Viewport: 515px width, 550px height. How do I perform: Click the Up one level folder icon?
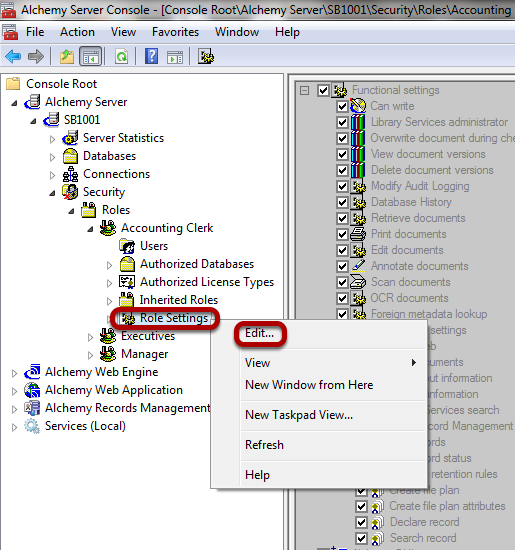pyautogui.click(x=67, y=56)
